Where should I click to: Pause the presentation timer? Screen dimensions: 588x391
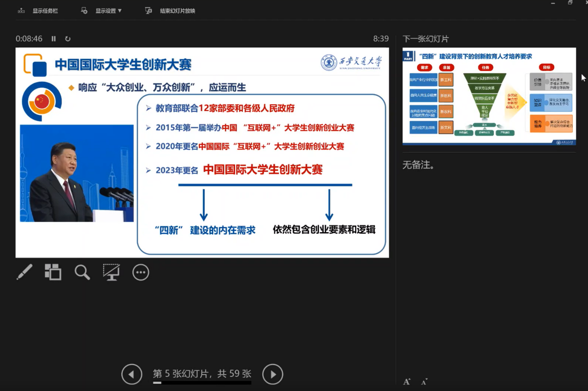[54, 39]
